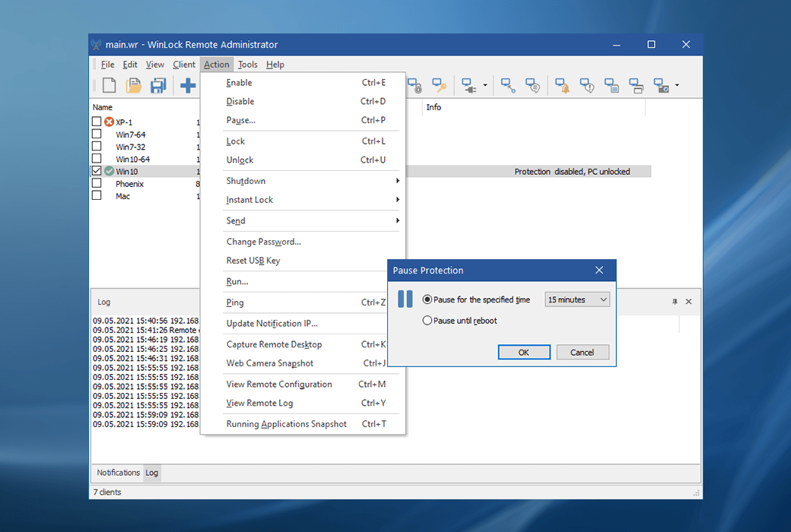Click the computer with exclamation bubble icon

pyautogui.click(x=586, y=85)
